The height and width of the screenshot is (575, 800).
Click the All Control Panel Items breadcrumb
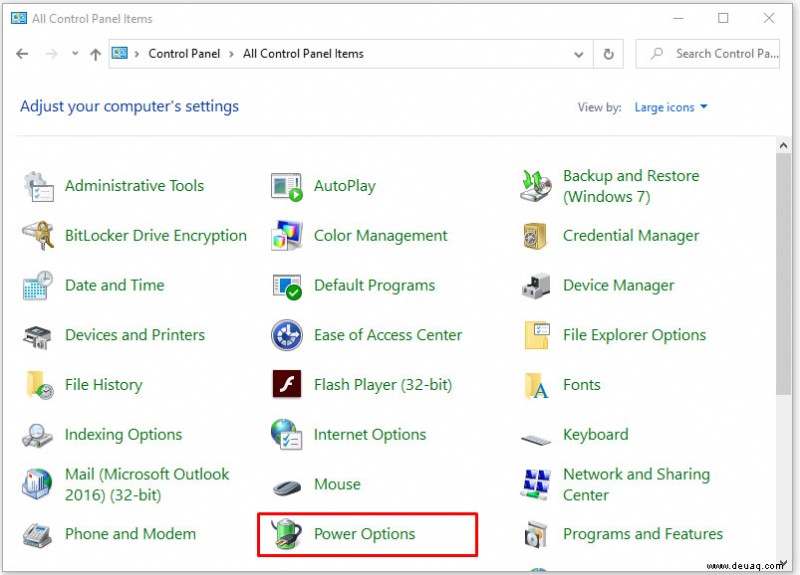point(303,54)
